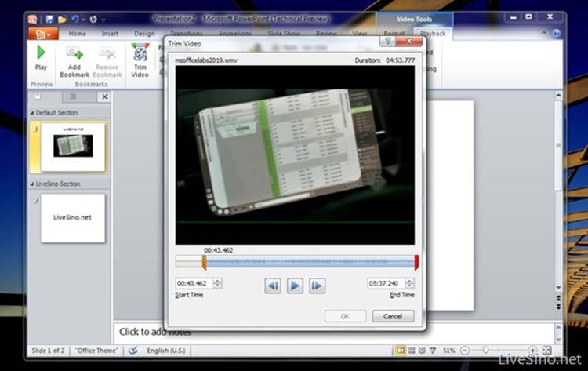This screenshot has height=371, width=588.
Task: Click the spell check icon in status bar
Action: tap(132, 351)
